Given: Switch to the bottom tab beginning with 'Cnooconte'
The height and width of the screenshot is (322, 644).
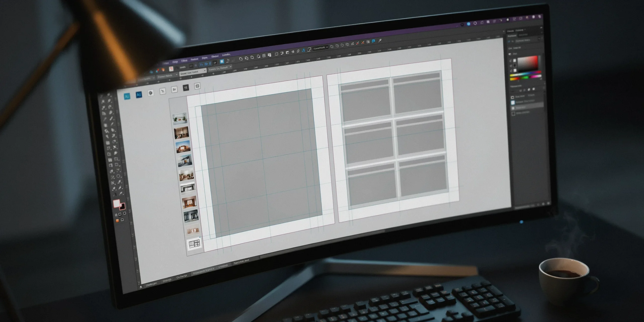Looking at the screenshot, I should click(204, 271).
